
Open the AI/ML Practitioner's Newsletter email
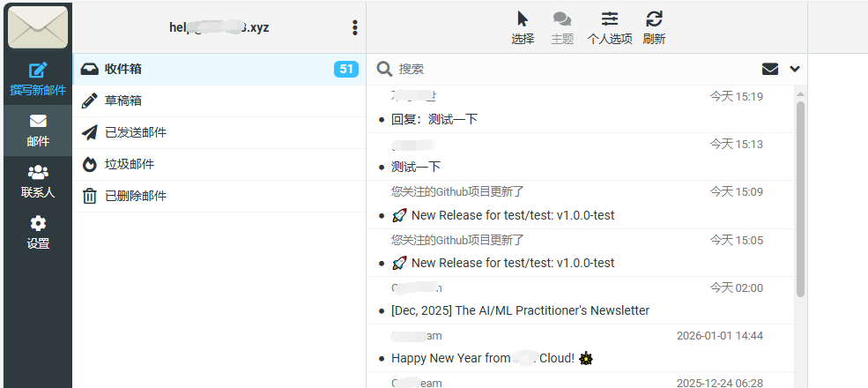click(520, 310)
